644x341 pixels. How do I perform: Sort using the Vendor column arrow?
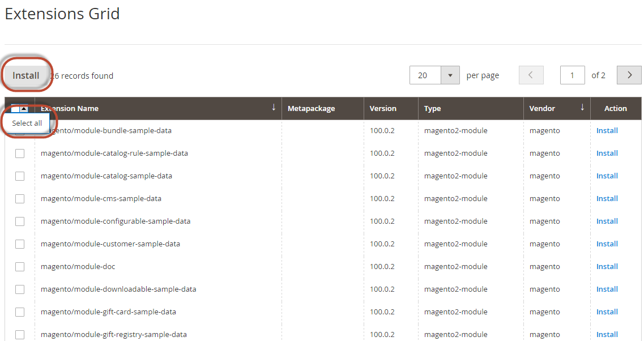tap(582, 108)
